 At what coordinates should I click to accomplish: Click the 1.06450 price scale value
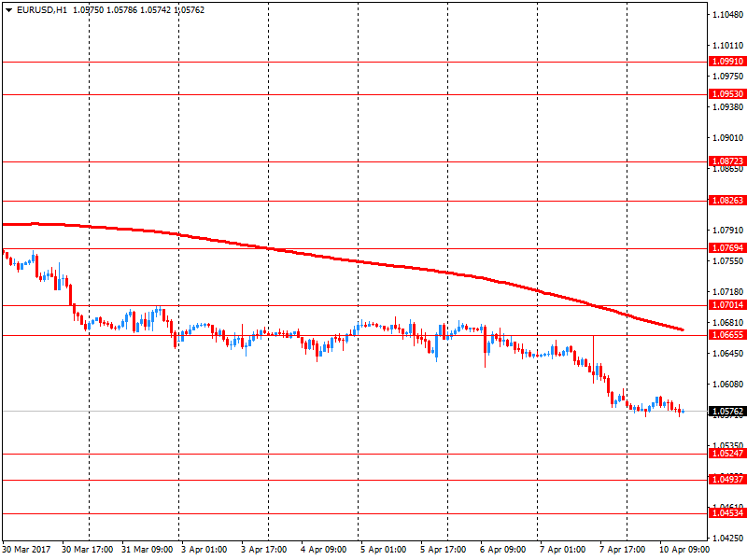pos(728,354)
